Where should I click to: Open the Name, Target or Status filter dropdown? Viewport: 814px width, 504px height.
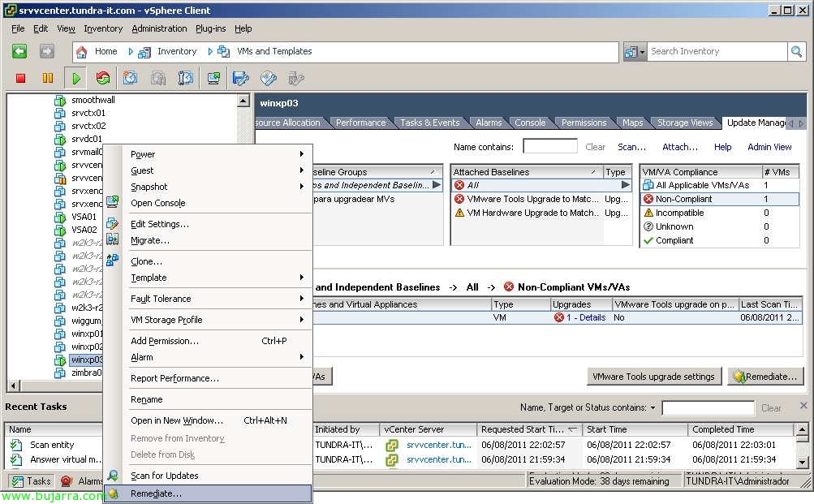click(653, 408)
